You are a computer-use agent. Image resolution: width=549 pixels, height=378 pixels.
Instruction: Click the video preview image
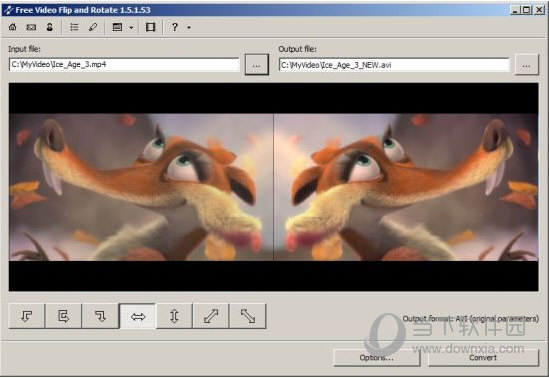click(x=273, y=187)
